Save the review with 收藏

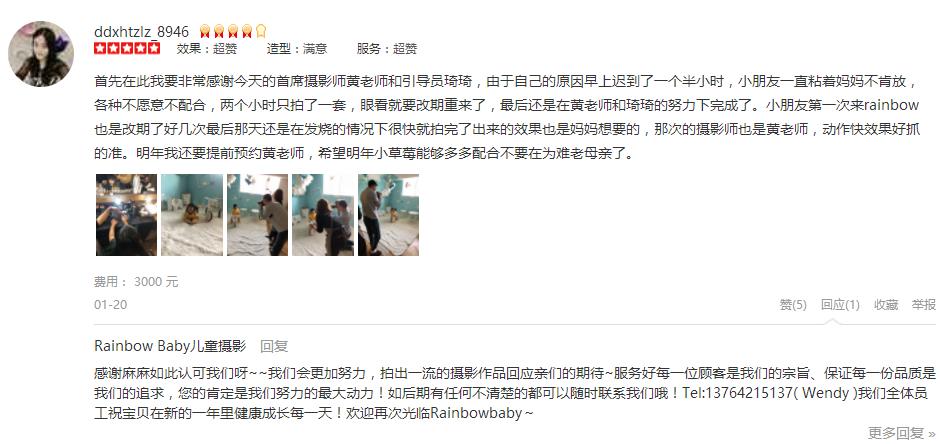coord(886,305)
